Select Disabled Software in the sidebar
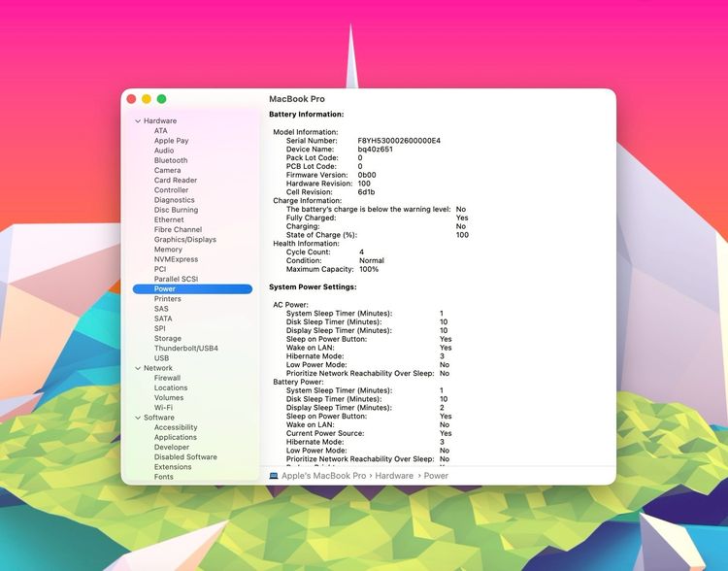Viewport: 728px width, 571px height. coord(185,457)
